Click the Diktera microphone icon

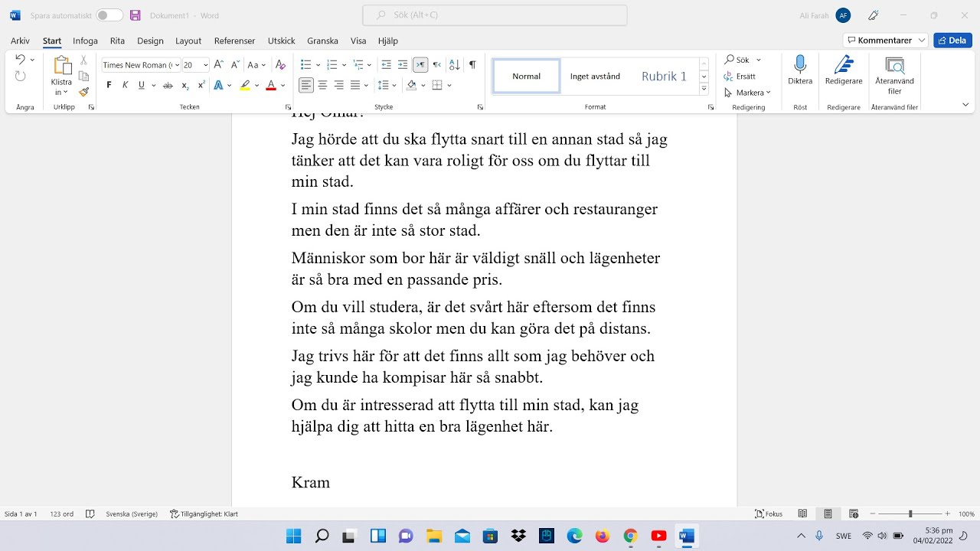pyautogui.click(x=800, y=64)
